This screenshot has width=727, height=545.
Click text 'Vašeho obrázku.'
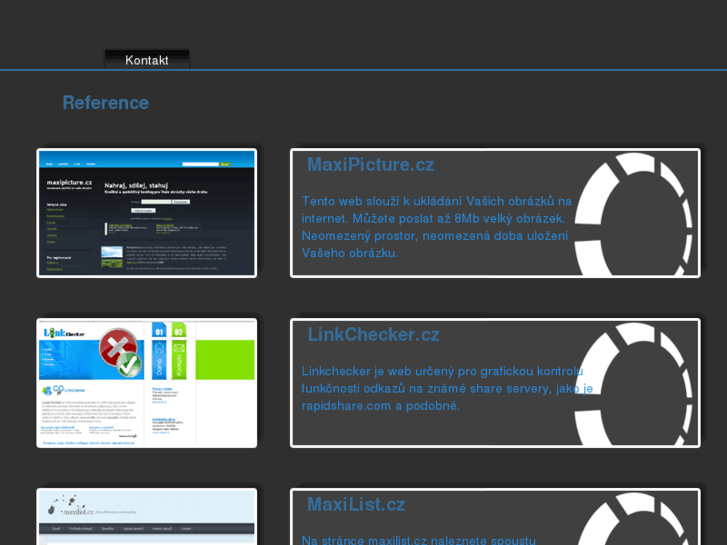350,253
